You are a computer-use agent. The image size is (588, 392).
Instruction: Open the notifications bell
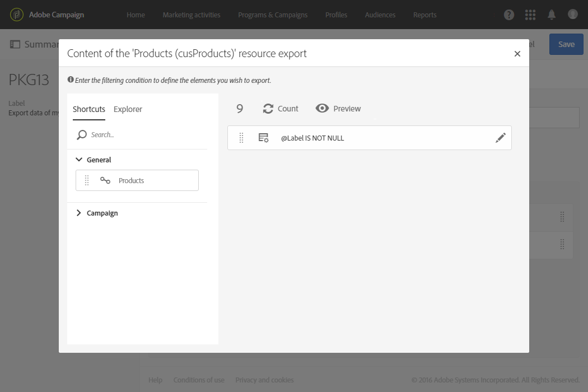[551, 15]
